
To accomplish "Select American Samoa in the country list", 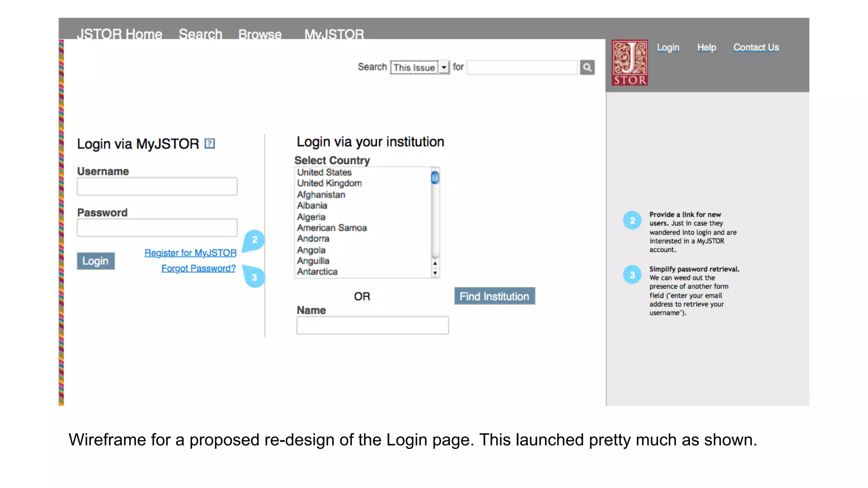I will (x=332, y=228).
